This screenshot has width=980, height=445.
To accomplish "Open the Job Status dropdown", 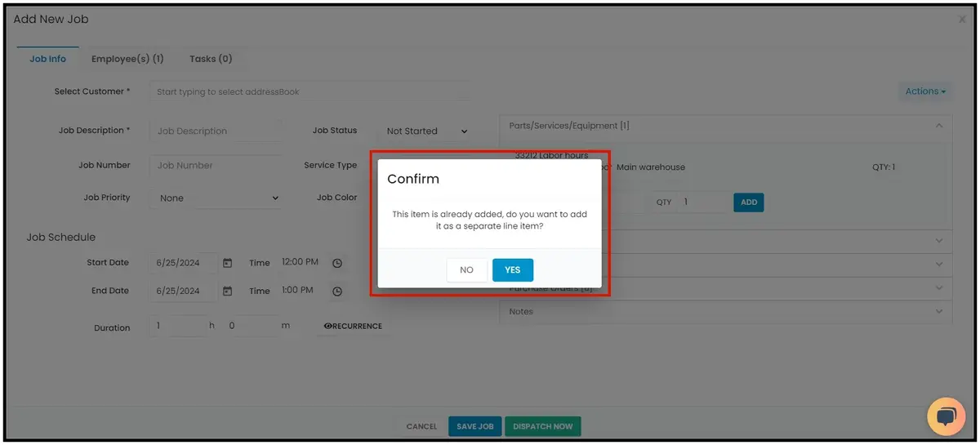I will tap(427, 131).
